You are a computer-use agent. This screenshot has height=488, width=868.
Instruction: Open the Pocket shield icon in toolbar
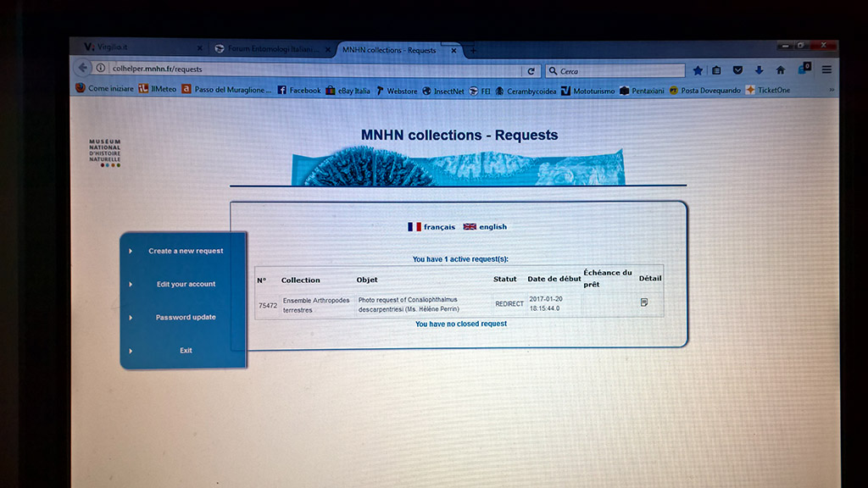pyautogui.click(x=737, y=70)
